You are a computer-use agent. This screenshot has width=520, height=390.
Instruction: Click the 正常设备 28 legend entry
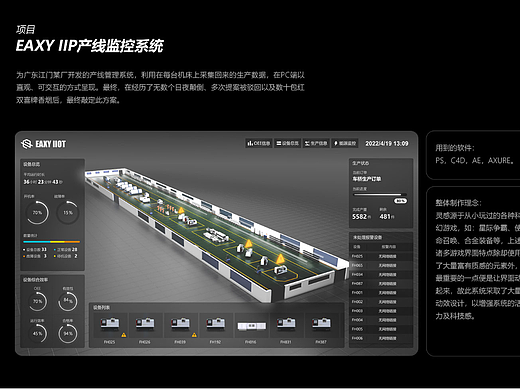click(66, 250)
